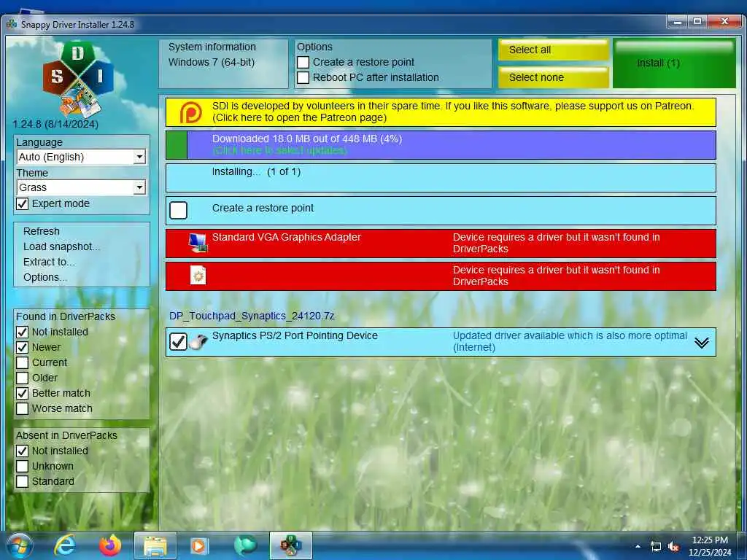Open the Patreon page banner
Screen dimensions: 747x560
pyautogui.click(x=441, y=112)
